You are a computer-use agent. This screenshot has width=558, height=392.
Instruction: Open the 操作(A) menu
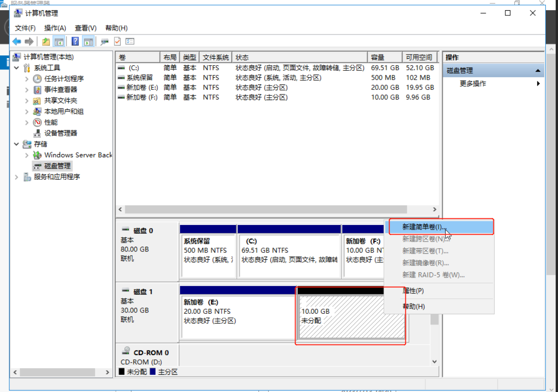coord(55,28)
